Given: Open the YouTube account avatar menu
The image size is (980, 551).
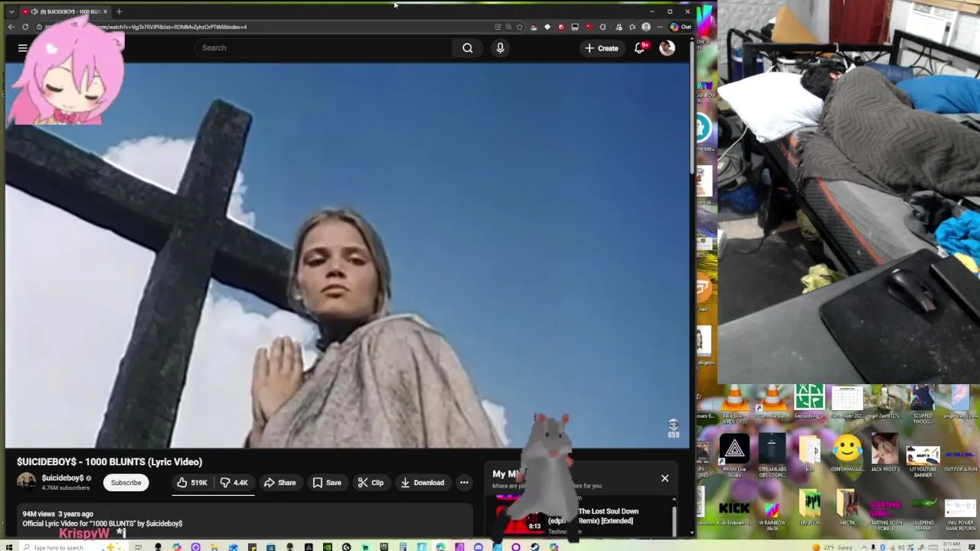Looking at the screenshot, I should (667, 47).
